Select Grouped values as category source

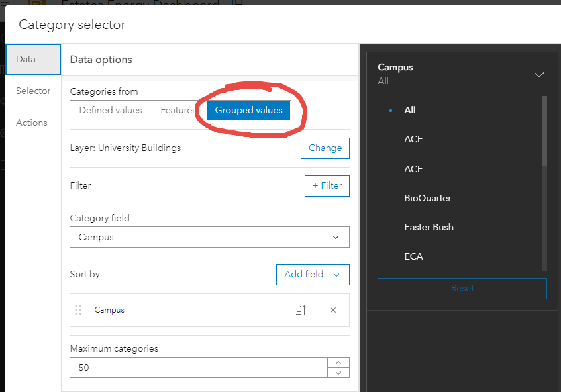[x=248, y=111]
